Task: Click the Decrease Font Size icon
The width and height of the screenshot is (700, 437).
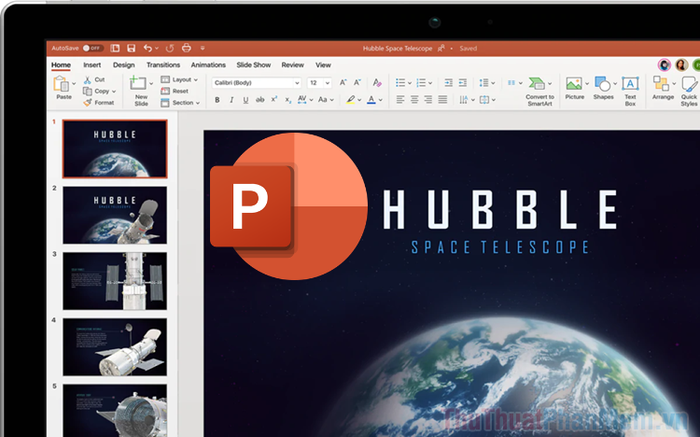Action: 357,83
